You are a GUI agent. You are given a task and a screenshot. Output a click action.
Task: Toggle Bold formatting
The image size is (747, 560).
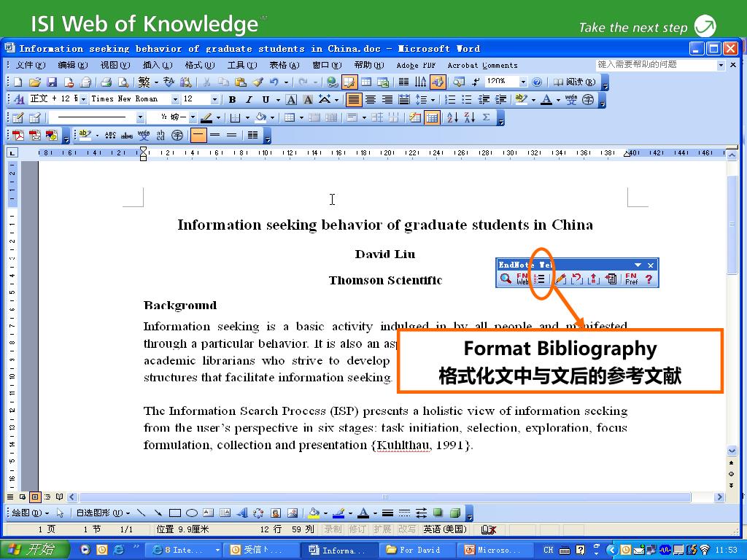[x=232, y=99]
